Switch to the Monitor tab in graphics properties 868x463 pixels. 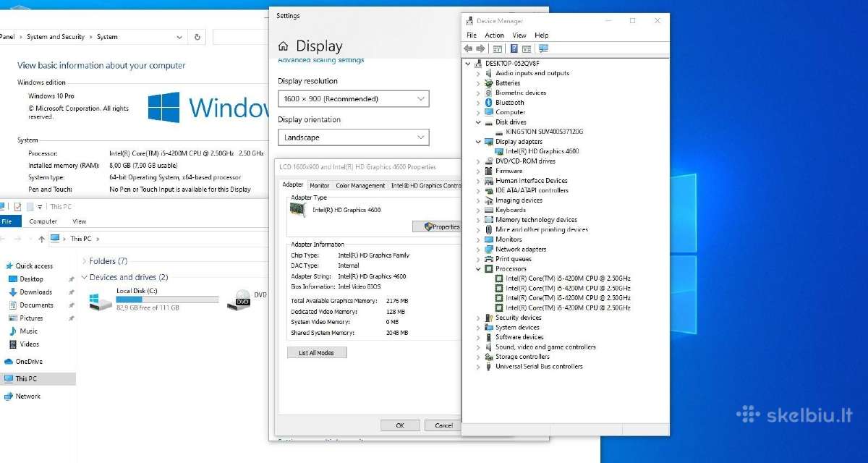click(320, 186)
